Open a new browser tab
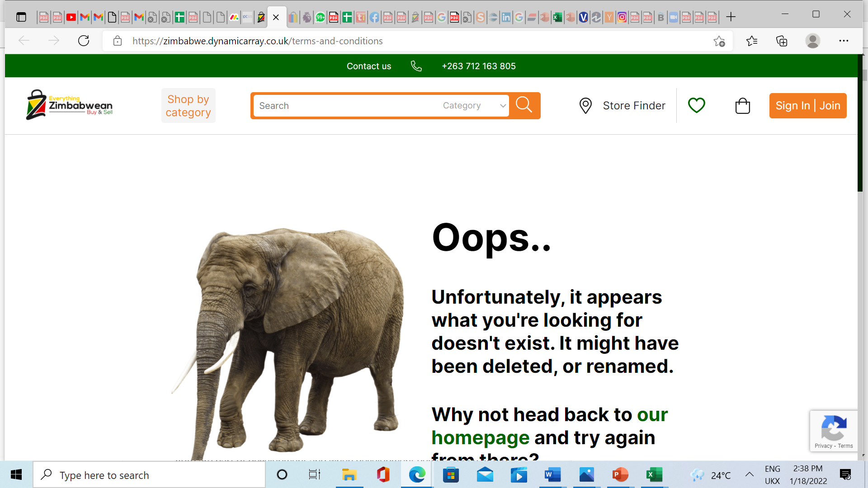Viewport: 868px width, 488px height. click(731, 17)
